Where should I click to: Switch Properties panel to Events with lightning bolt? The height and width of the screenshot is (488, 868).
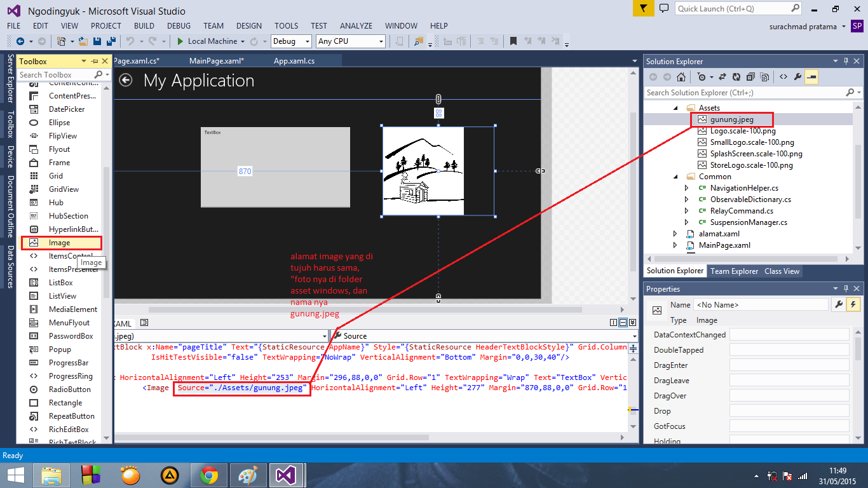coord(854,304)
